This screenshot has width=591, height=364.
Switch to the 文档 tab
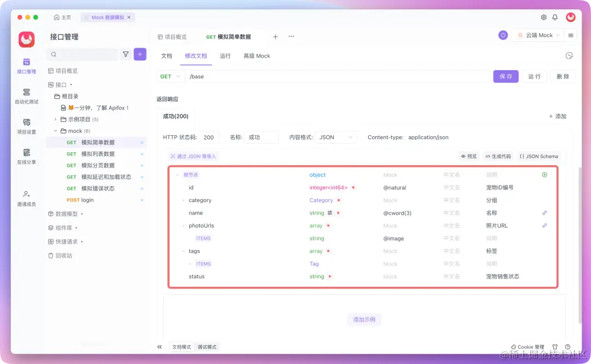(166, 56)
